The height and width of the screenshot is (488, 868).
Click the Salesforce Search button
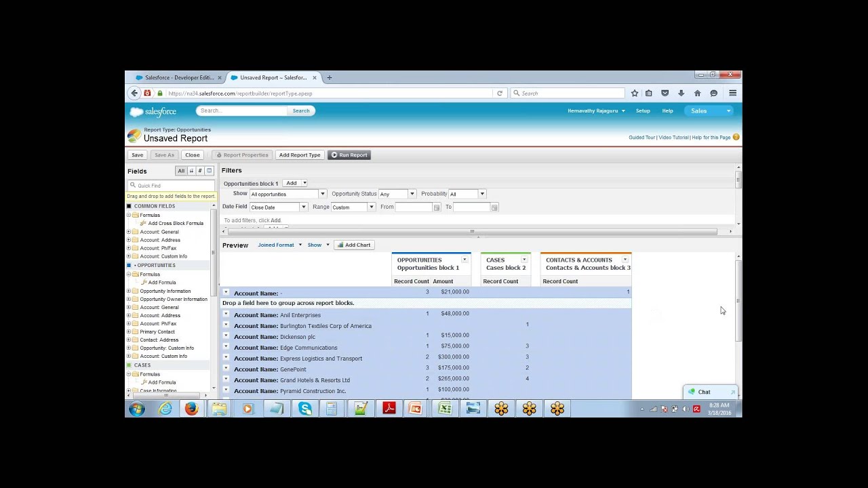point(301,111)
